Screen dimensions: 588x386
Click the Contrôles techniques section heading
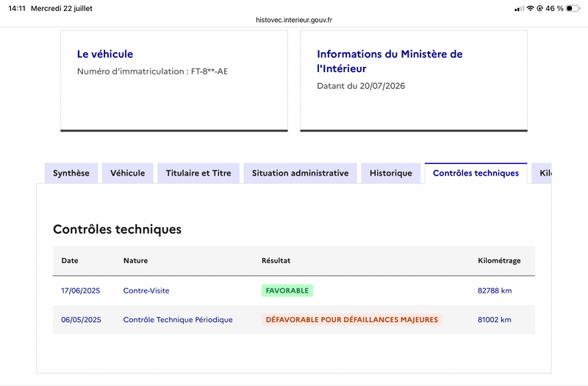click(117, 229)
